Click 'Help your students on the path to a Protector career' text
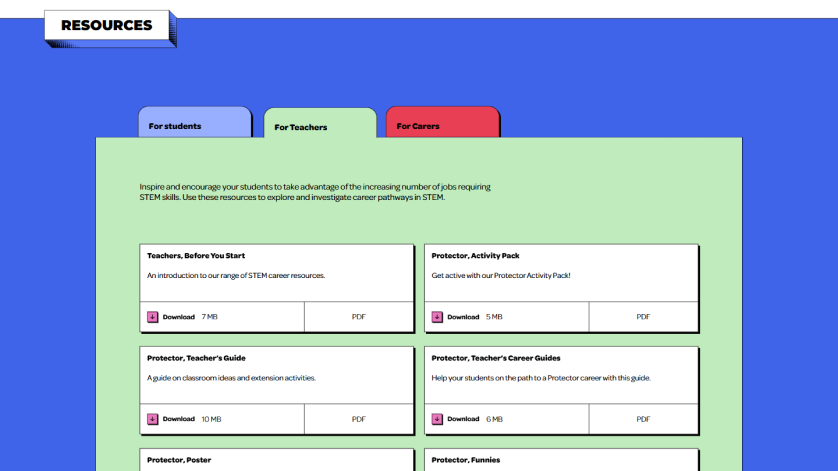Screen dimensions: 838x471 pyautogui.click(x=541, y=378)
